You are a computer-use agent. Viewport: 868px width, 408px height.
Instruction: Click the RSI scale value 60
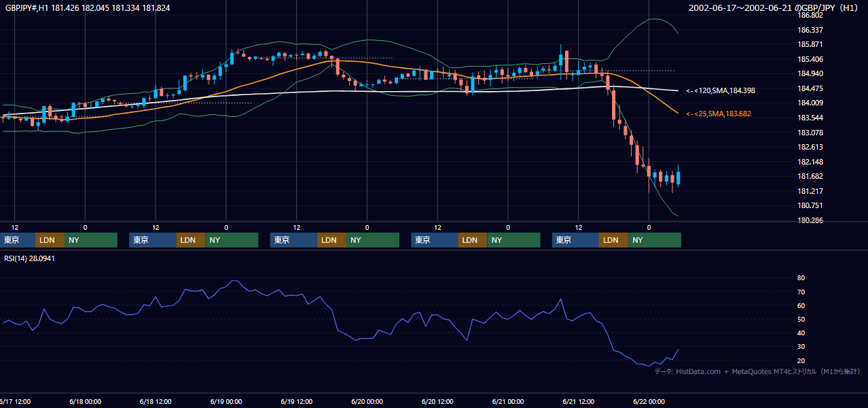tap(801, 305)
